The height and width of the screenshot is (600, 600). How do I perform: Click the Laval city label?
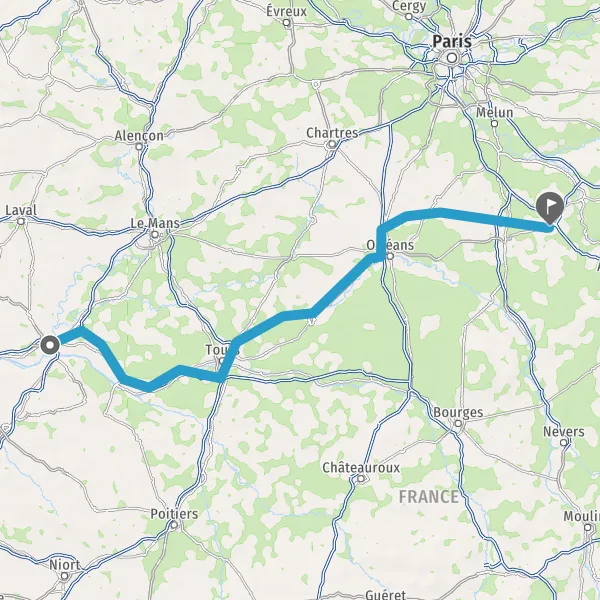(x=21, y=210)
